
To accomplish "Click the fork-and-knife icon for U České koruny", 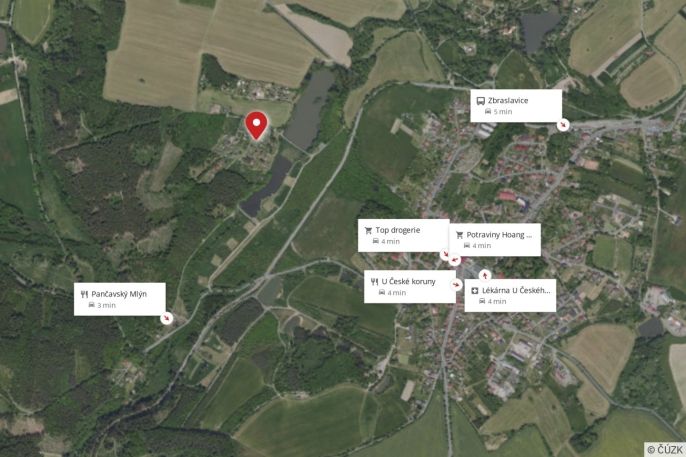I will point(374,282).
